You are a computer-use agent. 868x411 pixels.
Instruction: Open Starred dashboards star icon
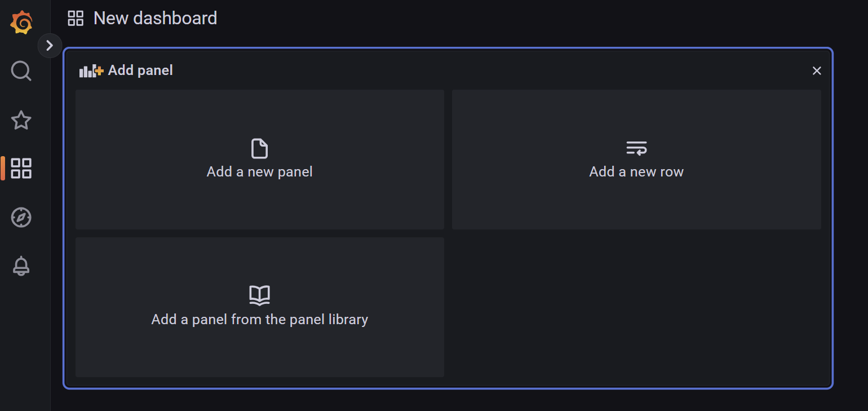click(x=21, y=120)
